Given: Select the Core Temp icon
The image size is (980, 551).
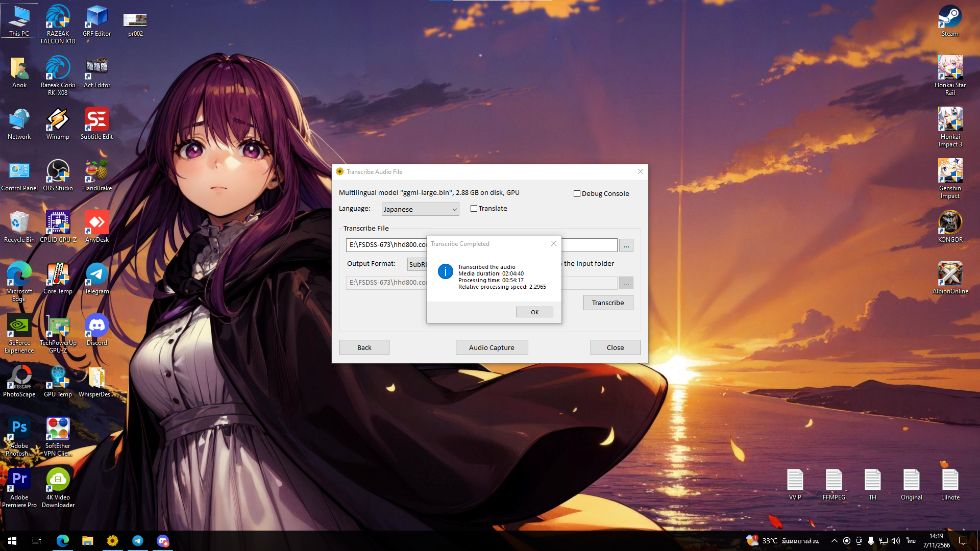Looking at the screenshot, I should coord(58,279).
